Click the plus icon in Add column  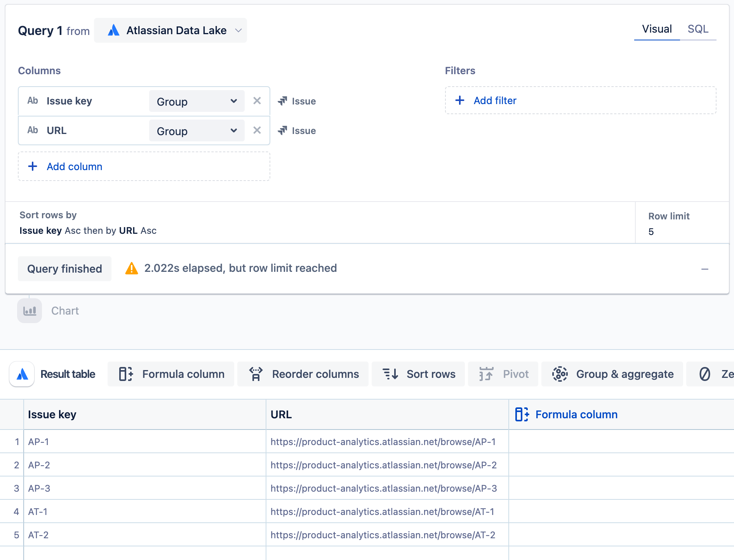33,166
